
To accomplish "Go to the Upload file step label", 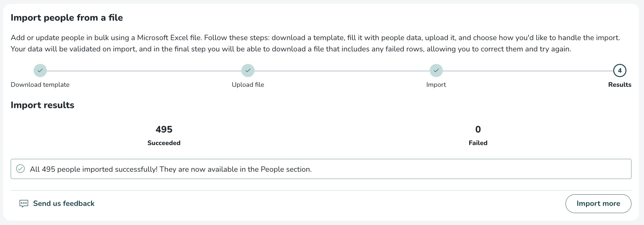I will coord(248,85).
